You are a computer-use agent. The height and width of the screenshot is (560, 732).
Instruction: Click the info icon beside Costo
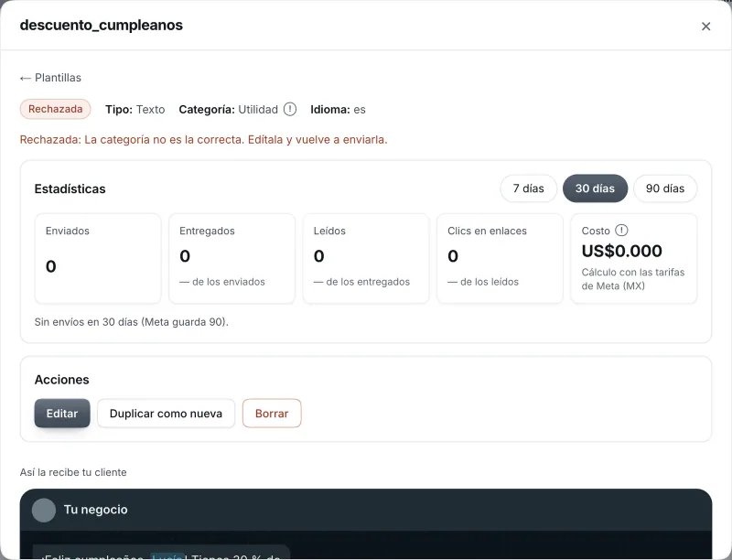pos(621,230)
